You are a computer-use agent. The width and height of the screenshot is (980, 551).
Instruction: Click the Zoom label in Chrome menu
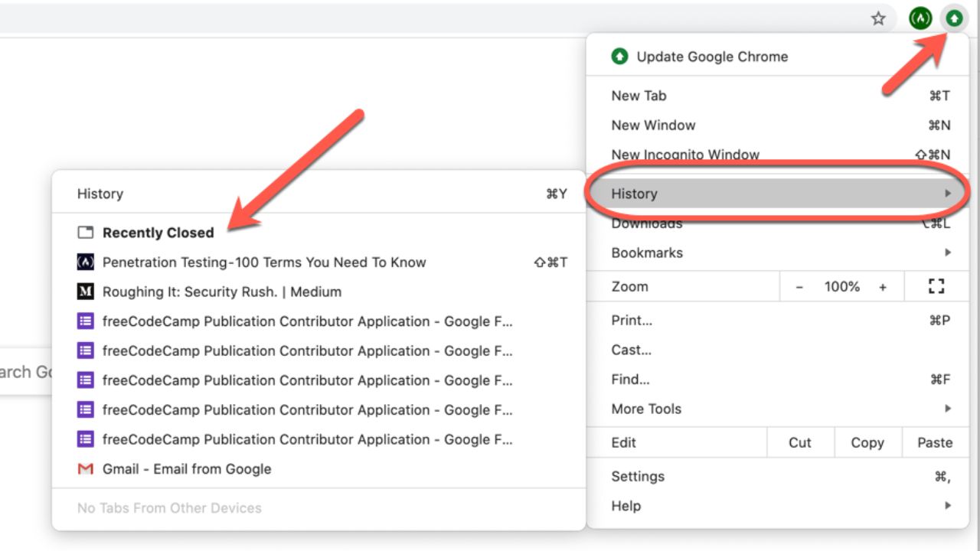pyautogui.click(x=629, y=287)
